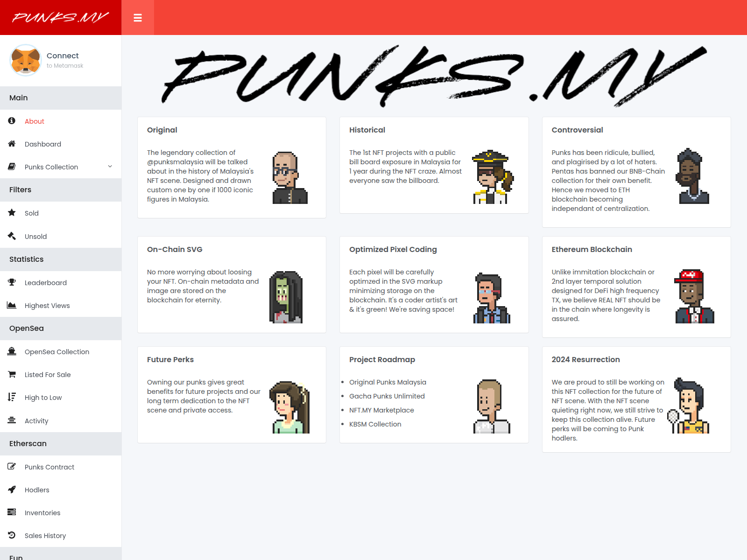Click the 'Project Roadmap' card heading
This screenshot has height=560, width=747.
click(382, 359)
